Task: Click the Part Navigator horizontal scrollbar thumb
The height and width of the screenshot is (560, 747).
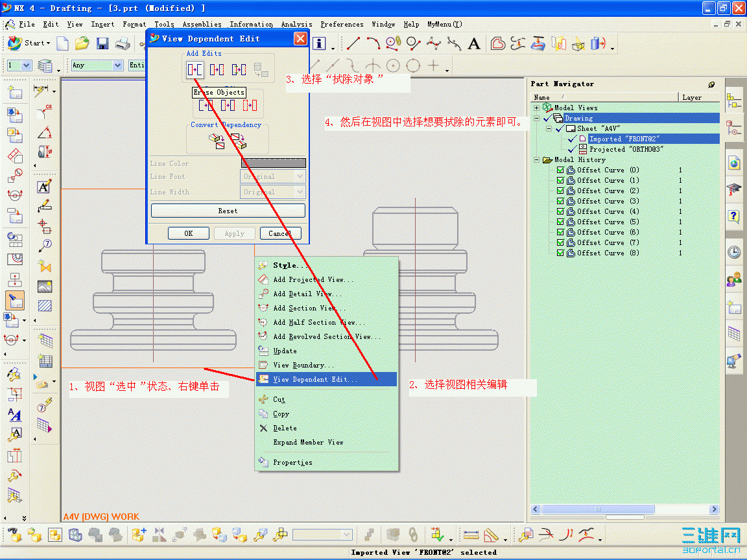Action: 598,509
